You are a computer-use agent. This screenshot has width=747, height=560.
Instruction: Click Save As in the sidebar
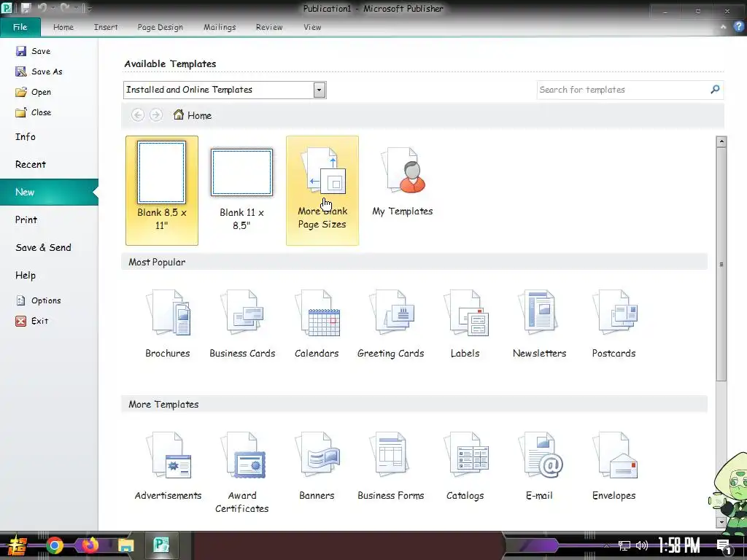click(39, 71)
